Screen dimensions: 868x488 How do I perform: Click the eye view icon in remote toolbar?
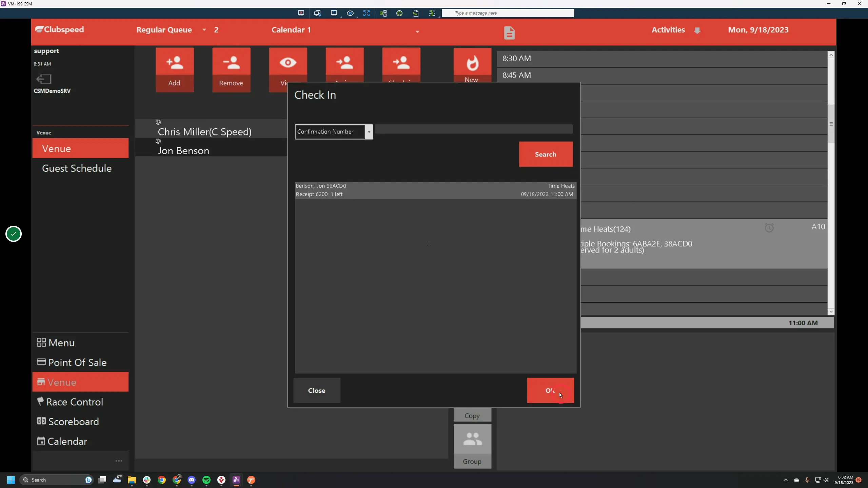coord(350,13)
